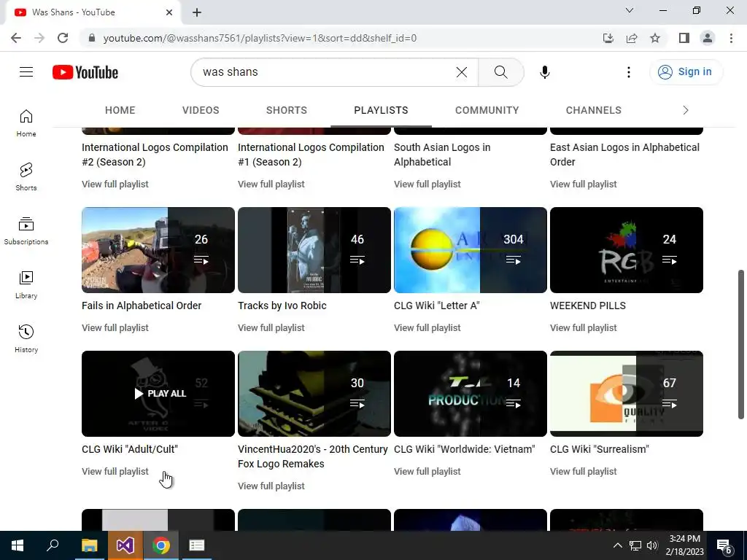The height and width of the screenshot is (560, 747).
Task: Open title CLG Wiki "Worldwide: Vietnam"
Action: 465,449
